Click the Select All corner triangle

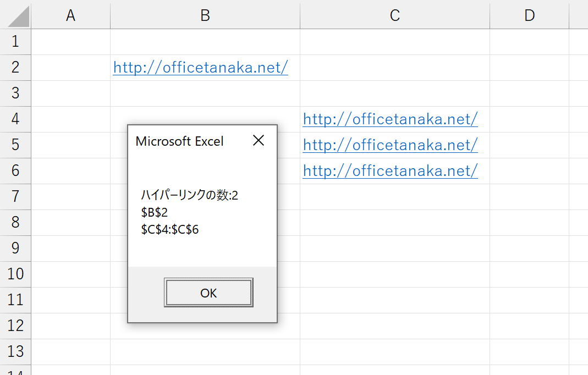pyautogui.click(x=18, y=16)
